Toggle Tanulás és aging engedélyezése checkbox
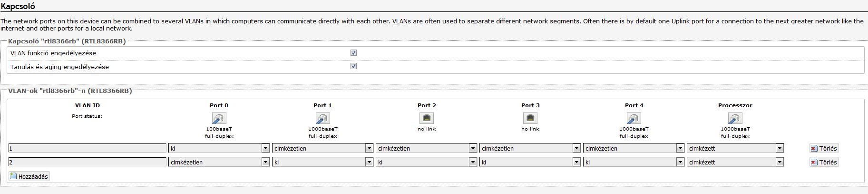The image size is (868, 194). coord(353,66)
